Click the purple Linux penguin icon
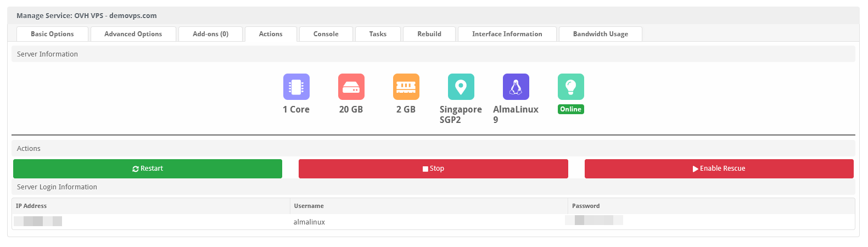Viewport: 868px width, 247px height. pos(516,87)
